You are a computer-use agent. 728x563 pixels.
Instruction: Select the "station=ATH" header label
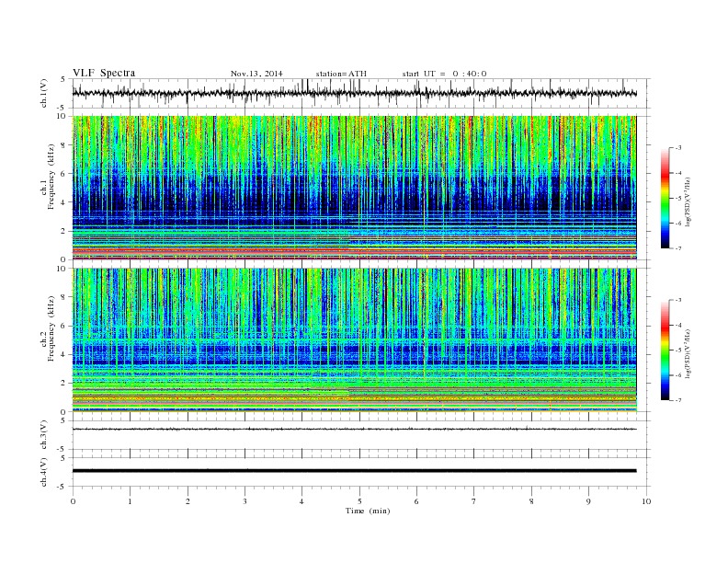pyautogui.click(x=341, y=74)
